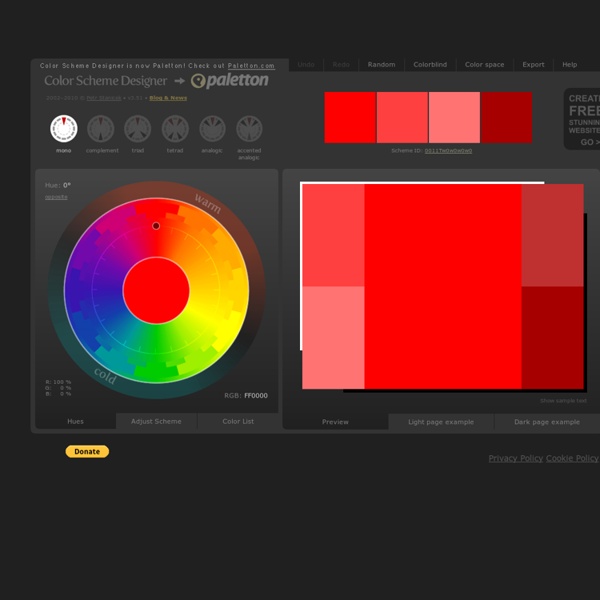Switch to the Hues tab
Image resolution: width=600 pixels, height=600 pixels.
(x=75, y=421)
